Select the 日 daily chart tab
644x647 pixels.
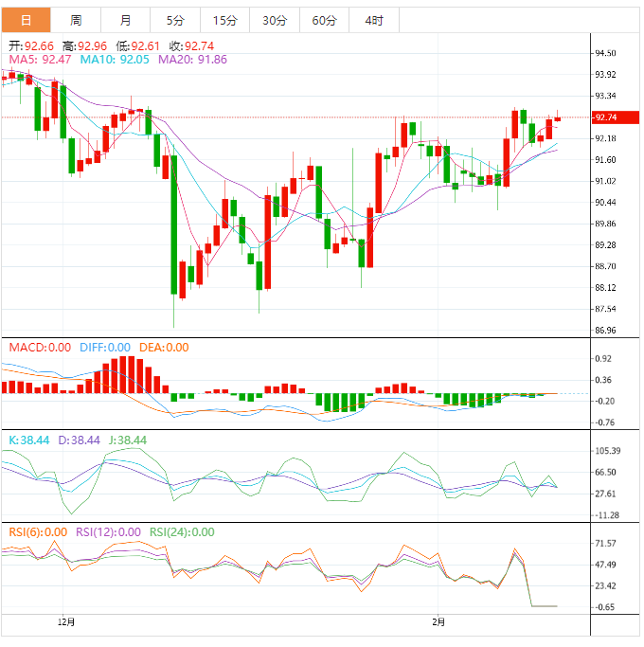pos(26,20)
